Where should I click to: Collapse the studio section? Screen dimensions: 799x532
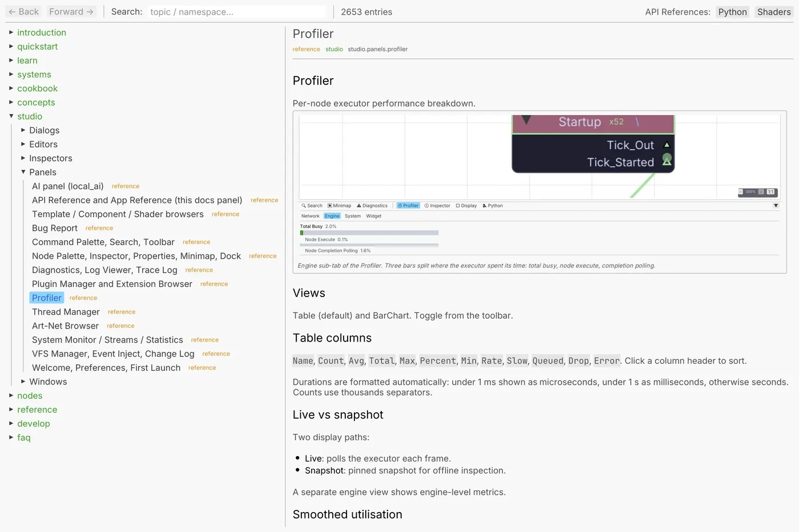(11, 116)
